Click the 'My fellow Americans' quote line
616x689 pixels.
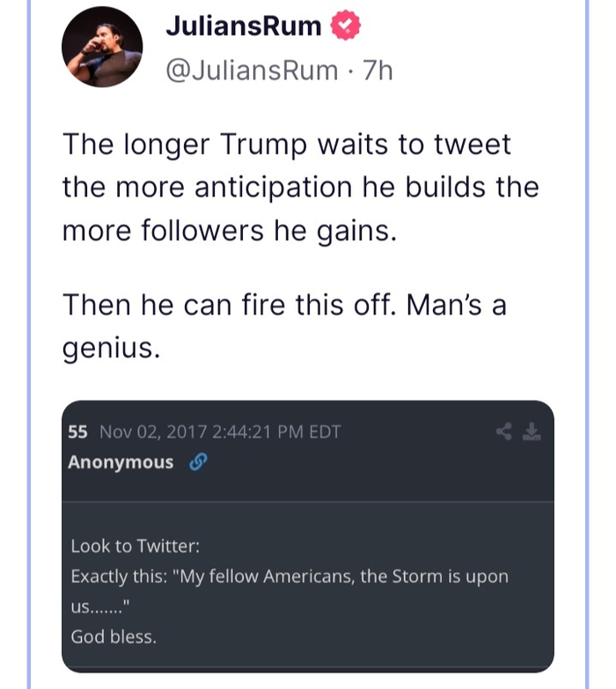click(x=290, y=576)
